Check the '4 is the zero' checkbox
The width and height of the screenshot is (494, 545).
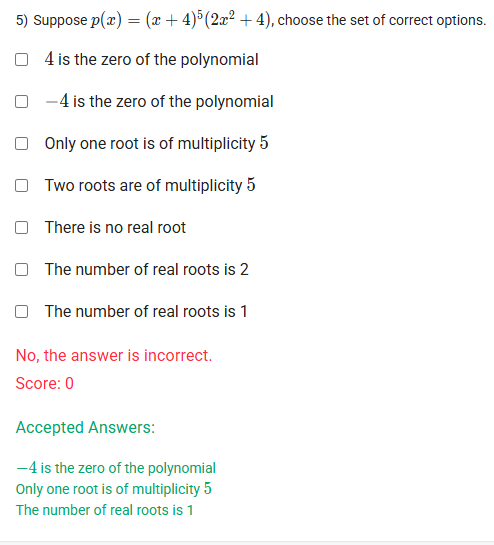coord(22,59)
